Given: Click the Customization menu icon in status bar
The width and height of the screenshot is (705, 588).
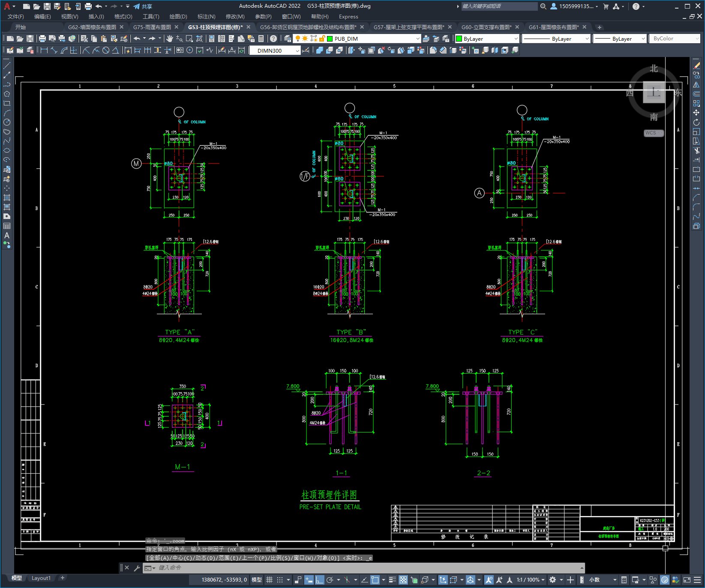Looking at the screenshot, I should [x=698, y=579].
